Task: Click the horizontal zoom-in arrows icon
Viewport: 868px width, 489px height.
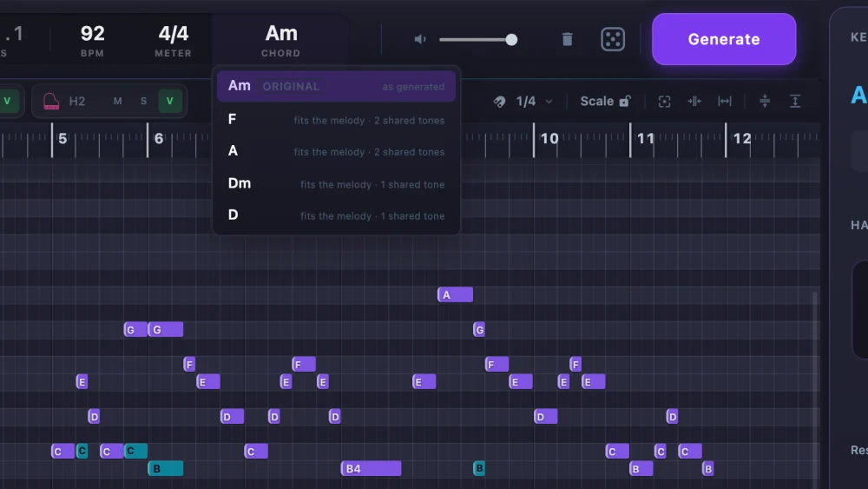Action: point(694,102)
